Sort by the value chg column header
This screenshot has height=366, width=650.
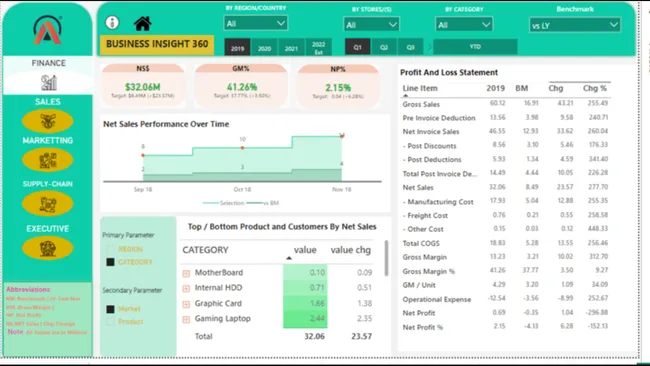tap(351, 250)
